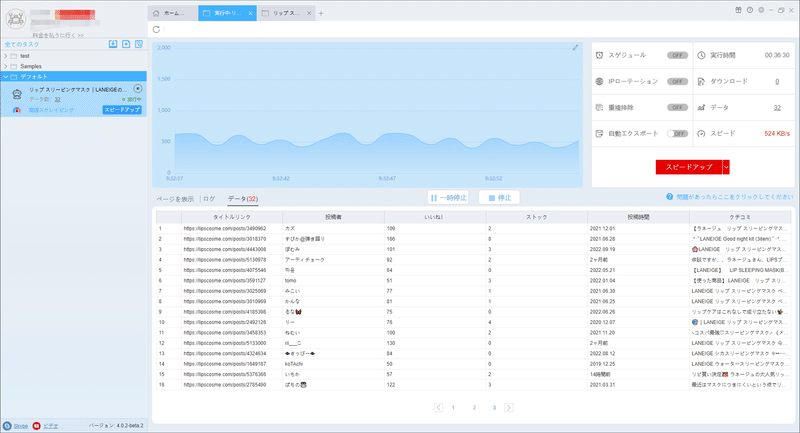Open the 料金を払うに行く link
Image resolution: width=800 pixels, height=433 pixels.
pyautogui.click(x=58, y=35)
